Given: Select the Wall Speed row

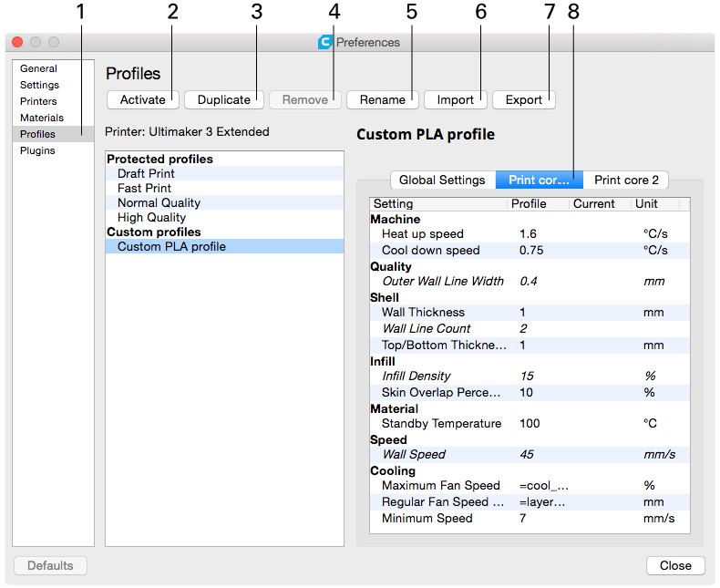Looking at the screenshot, I should 530,455.
